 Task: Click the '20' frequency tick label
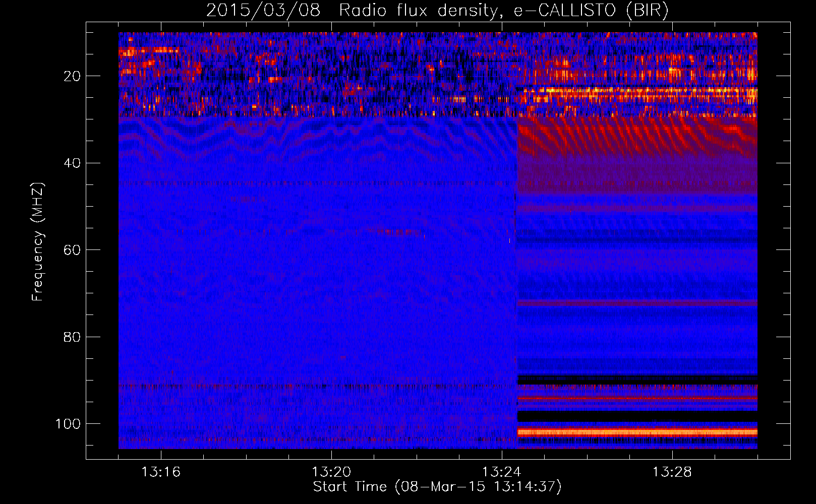point(73,76)
